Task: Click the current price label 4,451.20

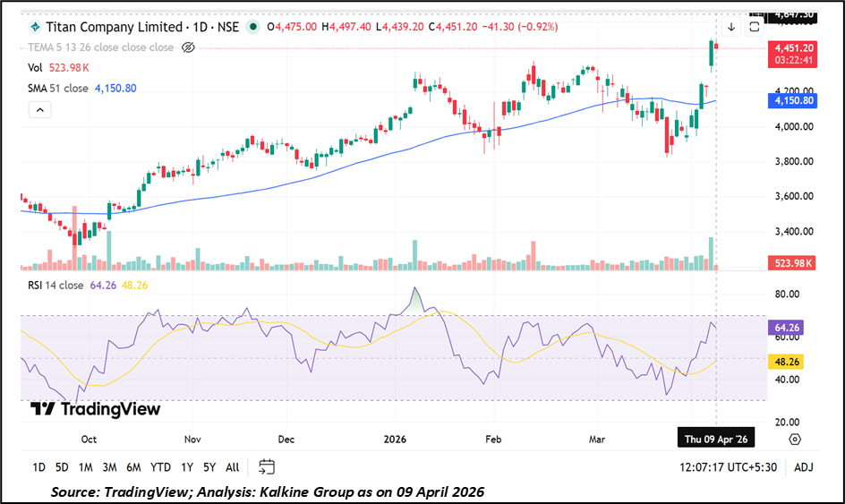Action: pyautogui.click(x=792, y=47)
